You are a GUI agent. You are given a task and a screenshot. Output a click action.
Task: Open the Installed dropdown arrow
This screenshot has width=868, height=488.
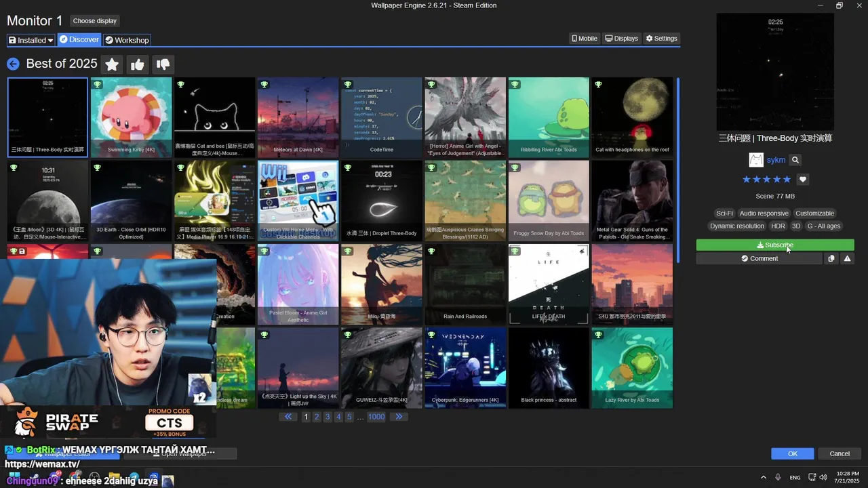coord(51,40)
